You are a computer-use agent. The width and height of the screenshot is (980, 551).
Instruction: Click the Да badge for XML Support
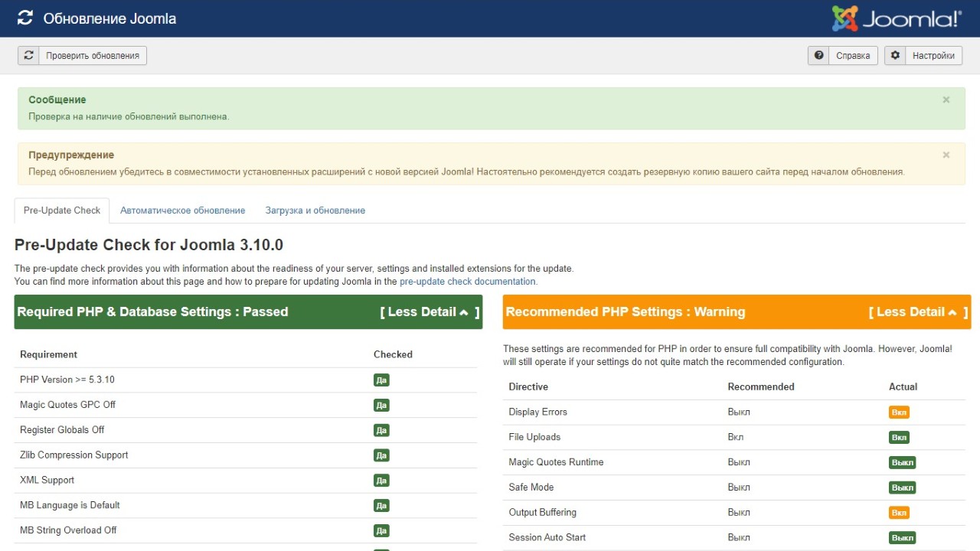(x=381, y=481)
